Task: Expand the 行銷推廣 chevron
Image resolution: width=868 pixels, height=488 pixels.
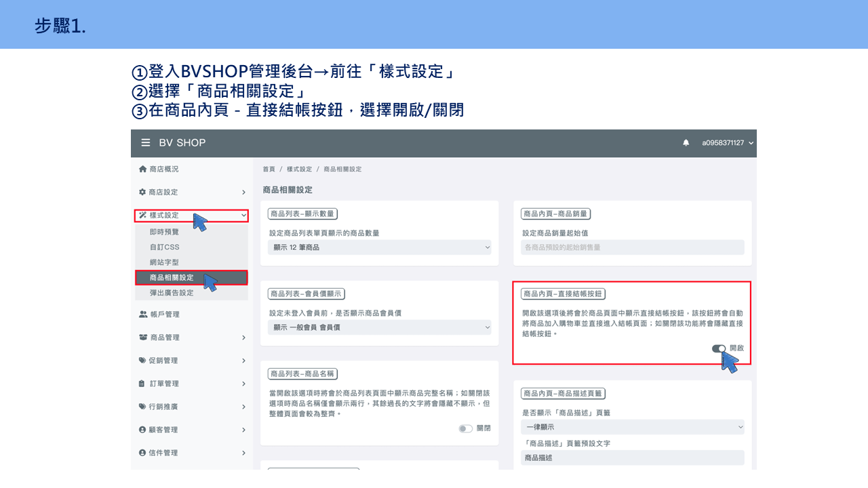Action: coord(243,407)
